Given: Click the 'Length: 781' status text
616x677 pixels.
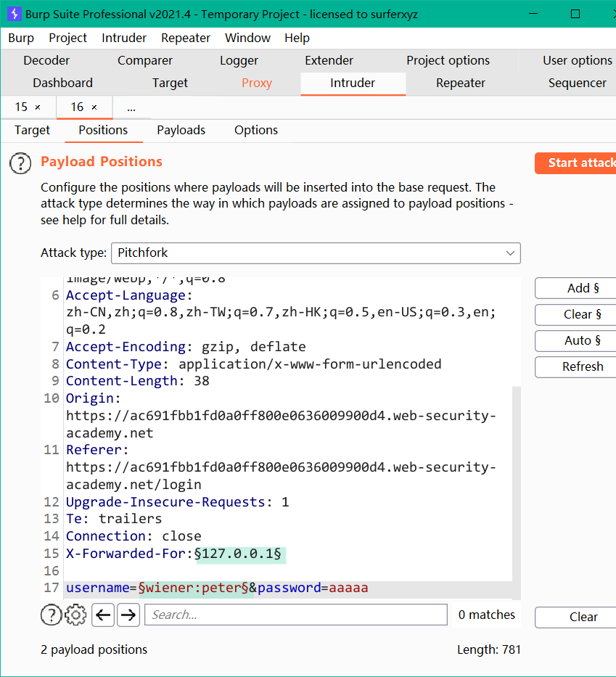Looking at the screenshot, I should 489,650.
